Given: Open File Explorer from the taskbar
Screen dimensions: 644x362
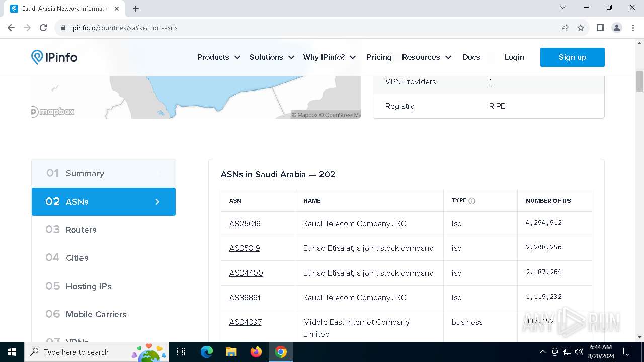Looking at the screenshot, I should pyautogui.click(x=231, y=352).
